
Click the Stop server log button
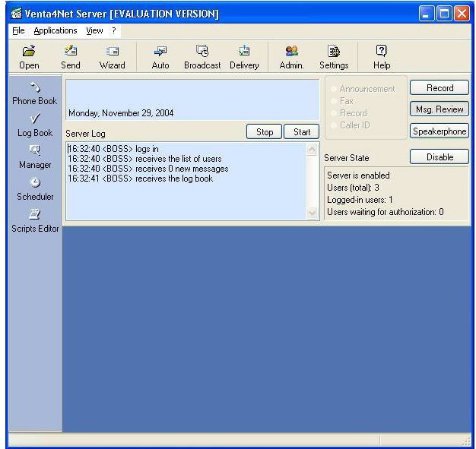(265, 131)
